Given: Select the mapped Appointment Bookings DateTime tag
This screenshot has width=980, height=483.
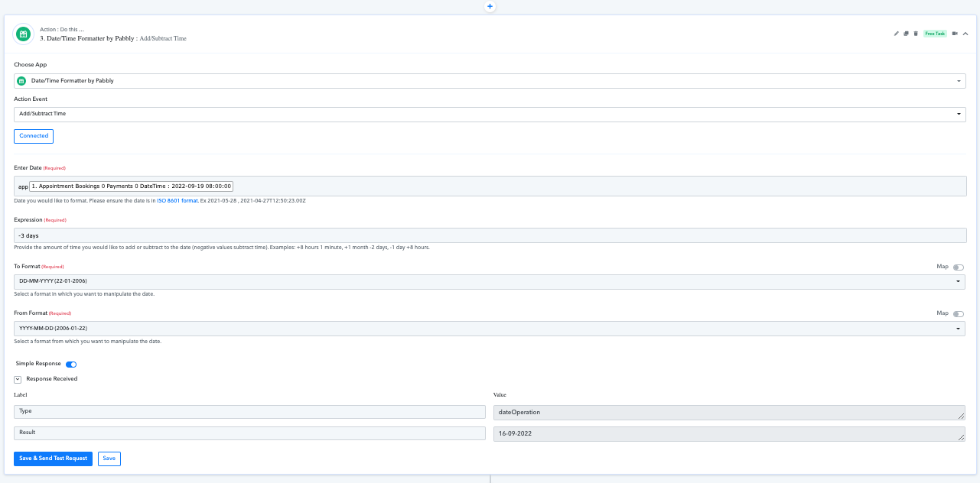Looking at the screenshot, I should [131, 186].
